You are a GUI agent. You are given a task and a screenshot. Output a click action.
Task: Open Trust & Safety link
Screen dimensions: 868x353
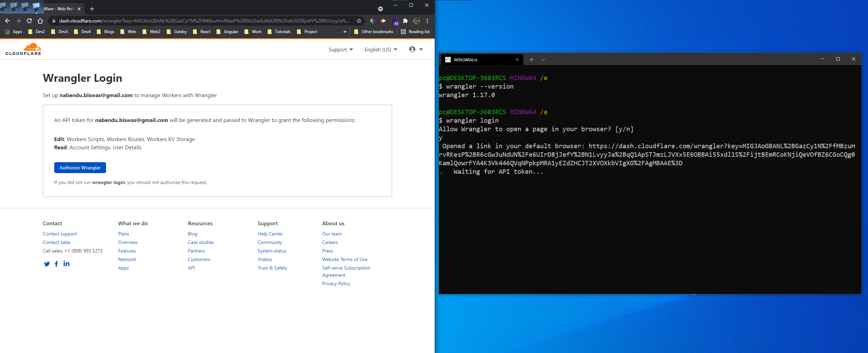[x=272, y=268]
